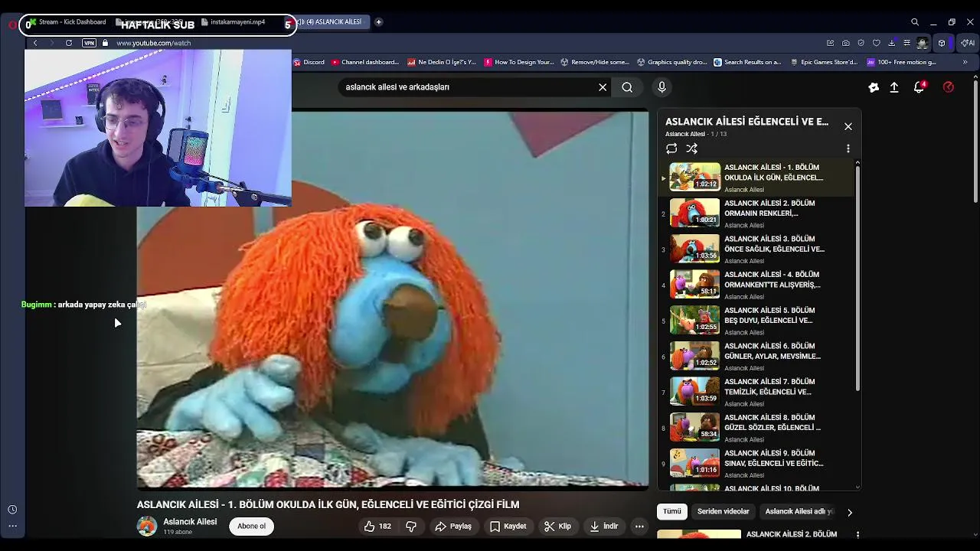This screenshot has height=551, width=980.
Task: Reload the YouTube page
Action: pos(69,43)
